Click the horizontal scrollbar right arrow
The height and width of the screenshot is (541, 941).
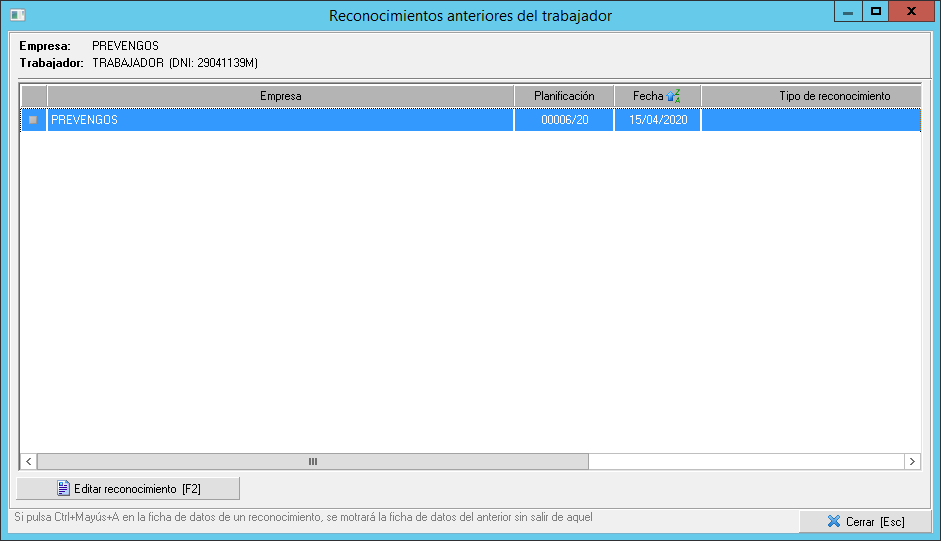912,461
